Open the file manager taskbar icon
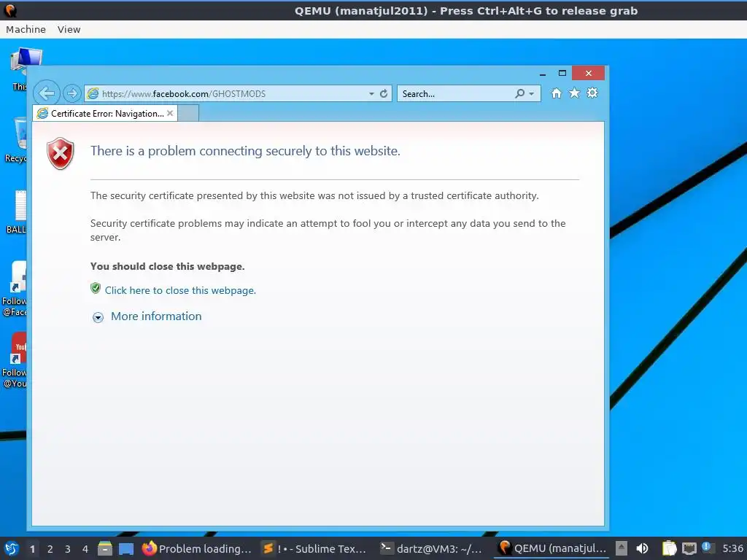The image size is (747, 560). [105, 548]
